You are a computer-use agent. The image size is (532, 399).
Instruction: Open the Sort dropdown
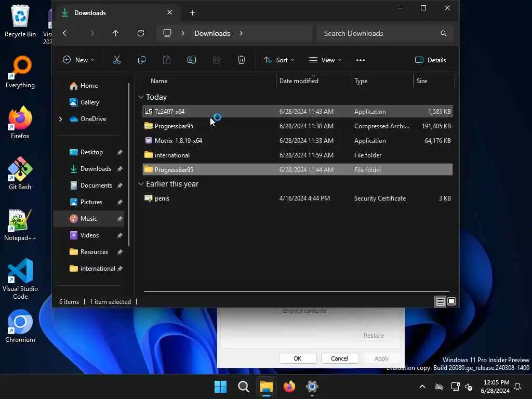279,60
